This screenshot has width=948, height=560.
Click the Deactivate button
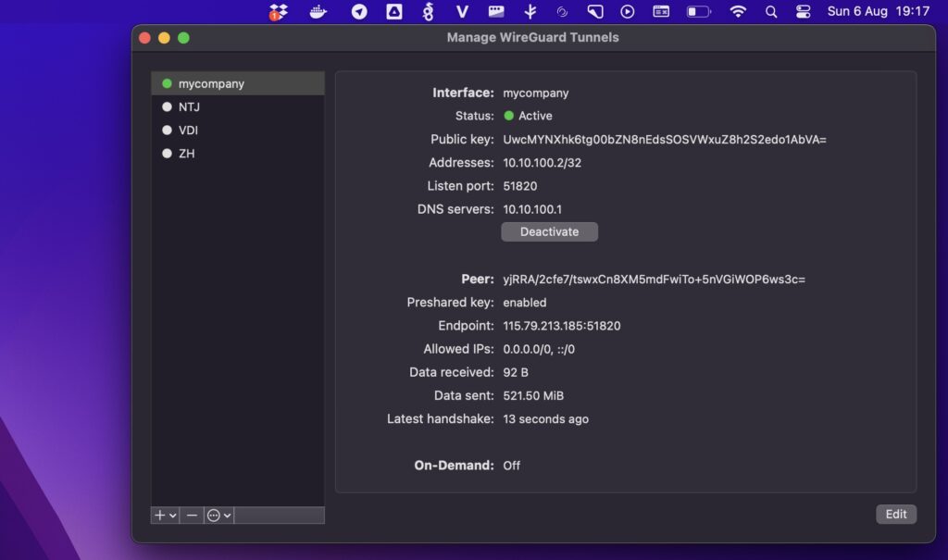click(x=549, y=231)
